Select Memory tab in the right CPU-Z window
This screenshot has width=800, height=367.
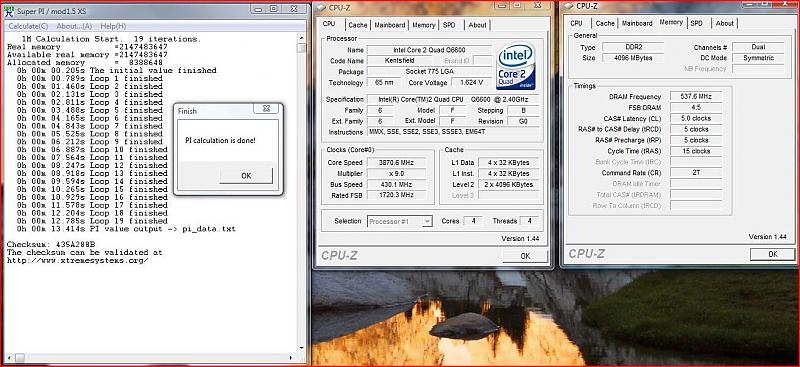[x=671, y=22]
